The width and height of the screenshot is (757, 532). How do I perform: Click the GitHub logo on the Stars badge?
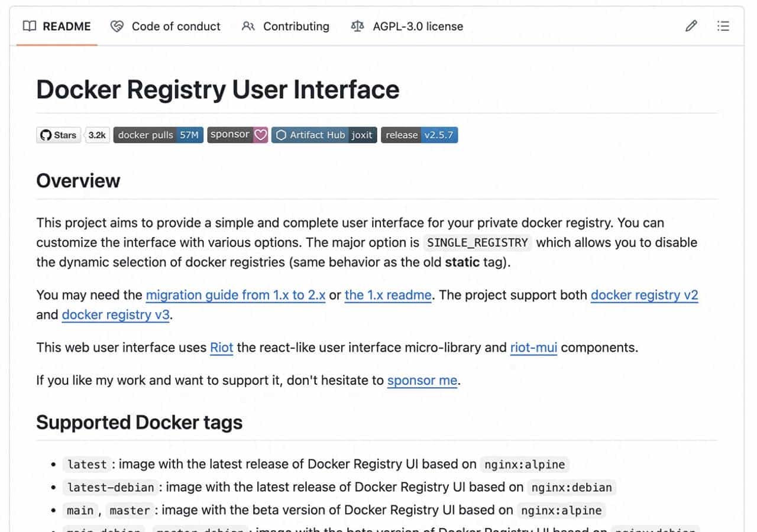[x=46, y=135]
